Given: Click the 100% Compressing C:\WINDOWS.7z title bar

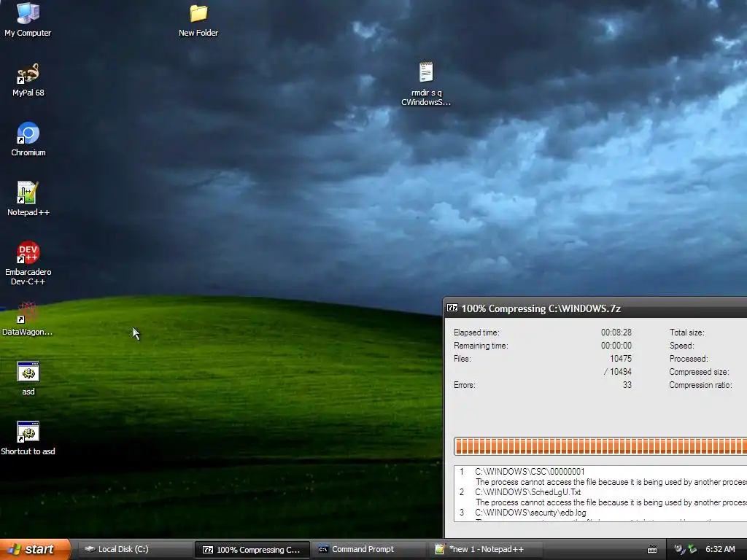Looking at the screenshot, I should pos(595,308).
